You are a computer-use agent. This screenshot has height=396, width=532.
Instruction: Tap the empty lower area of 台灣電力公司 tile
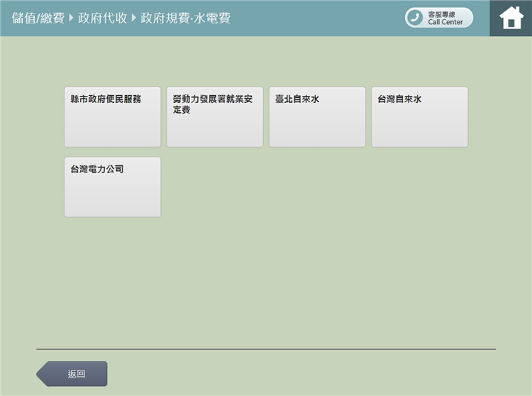pos(113,197)
